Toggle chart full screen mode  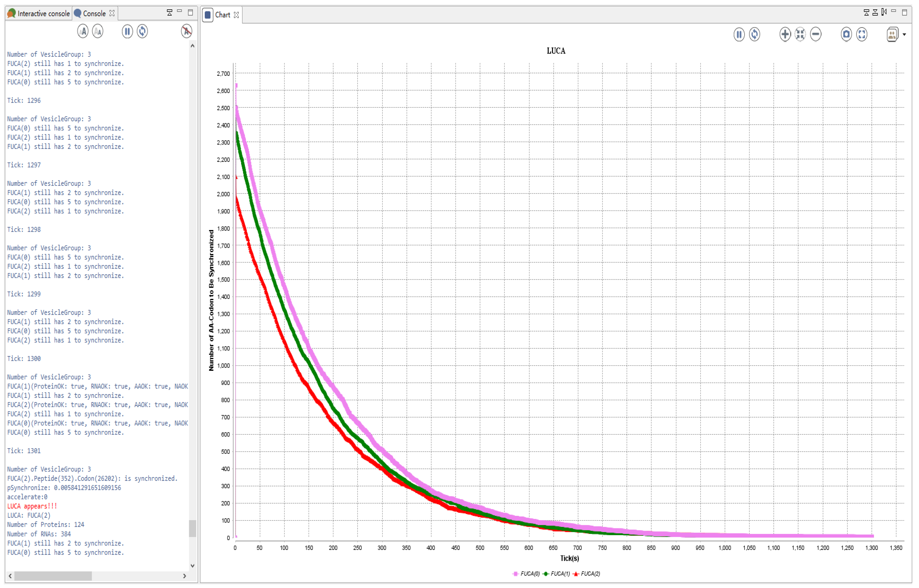(x=862, y=34)
